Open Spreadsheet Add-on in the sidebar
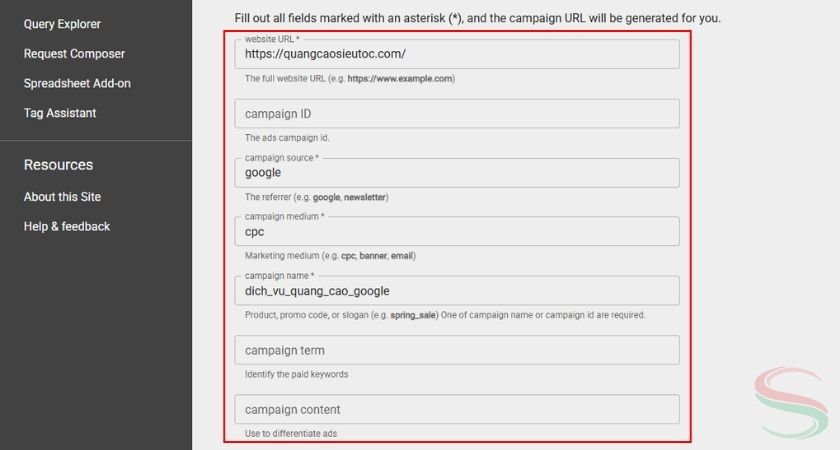Image resolution: width=840 pixels, height=450 pixels. pyautogui.click(x=77, y=84)
